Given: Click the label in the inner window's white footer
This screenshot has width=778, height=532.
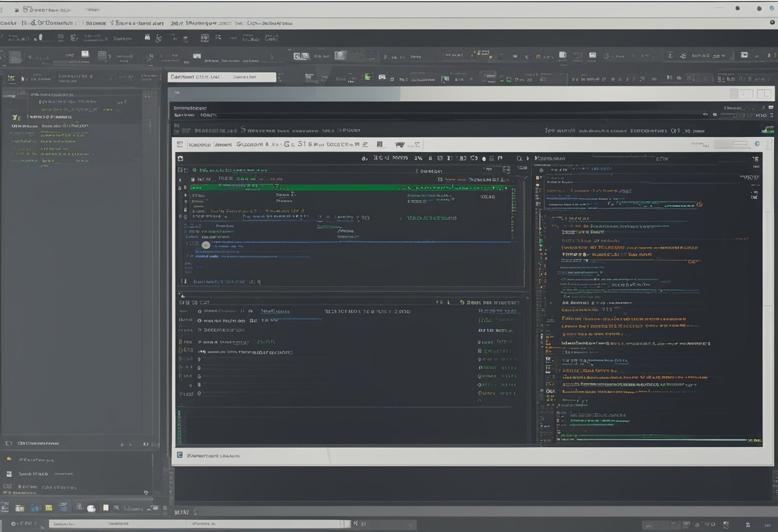Looking at the screenshot, I should [213, 456].
